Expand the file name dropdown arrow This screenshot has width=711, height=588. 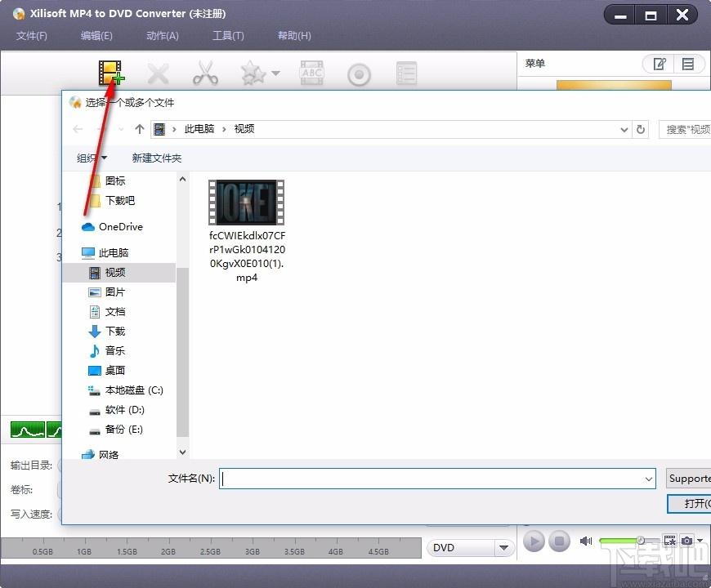tap(648, 479)
